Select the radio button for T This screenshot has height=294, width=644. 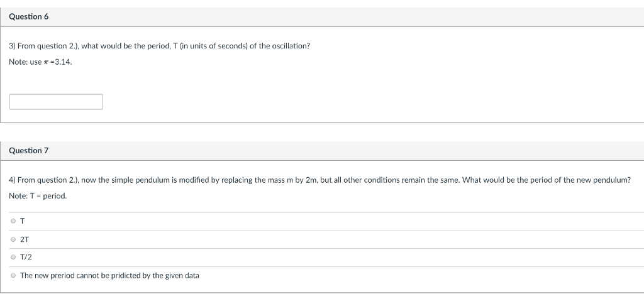13,221
